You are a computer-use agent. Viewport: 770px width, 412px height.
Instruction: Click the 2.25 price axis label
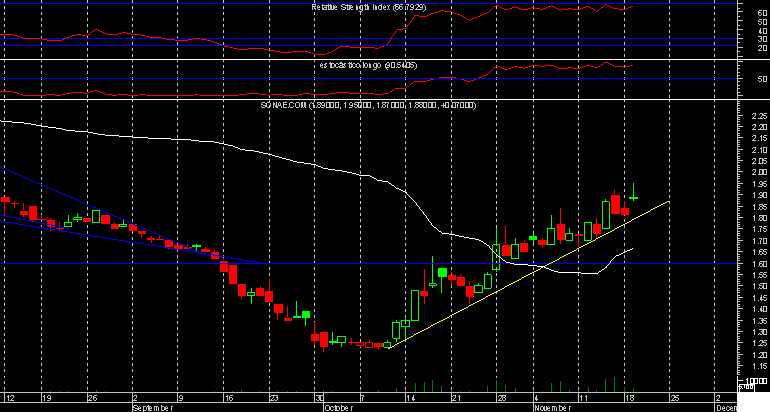click(759, 116)
